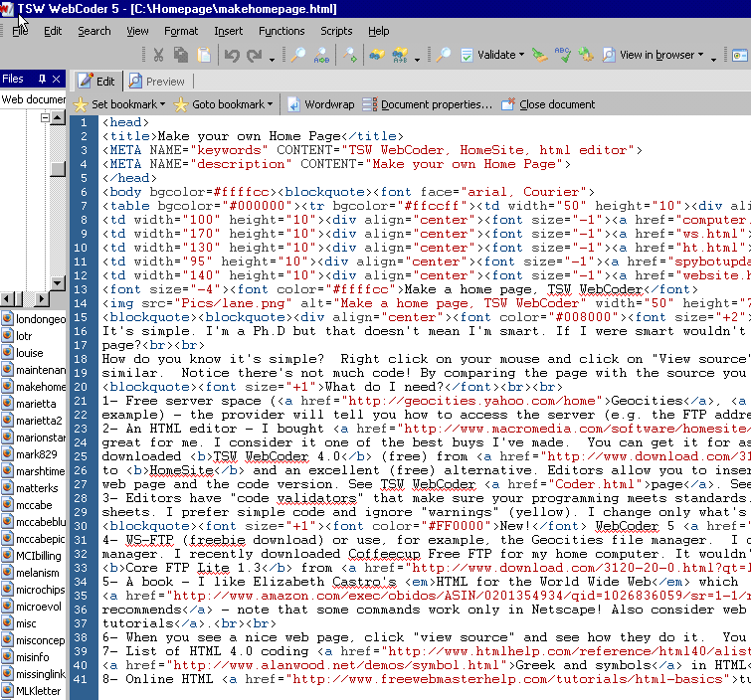This screenshot has height=700, width=751.
Task: Toggle Wordwrap in editor toolbar
Action: (x=321, y=104)
